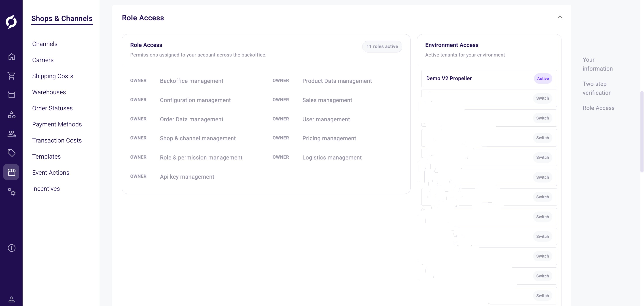
Task: Open the Home dashboard icon
Action: pyautogui.click(x=11, y=57)
